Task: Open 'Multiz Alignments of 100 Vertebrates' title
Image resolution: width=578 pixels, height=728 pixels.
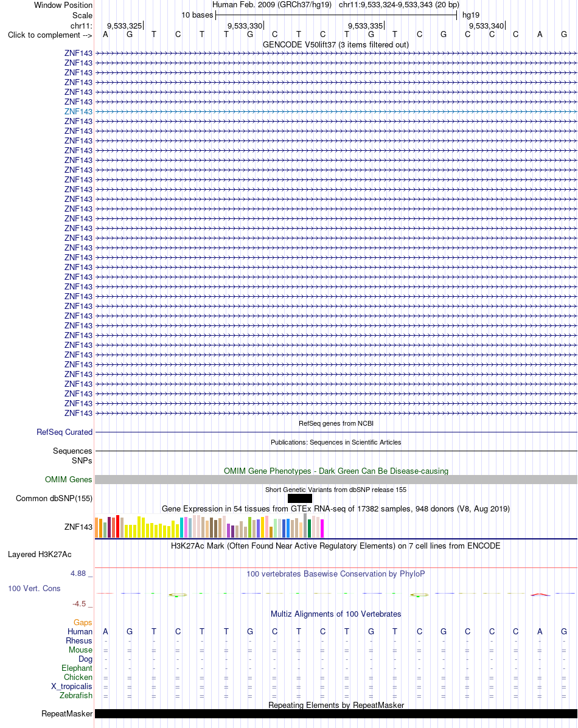Action: [336, 614]
